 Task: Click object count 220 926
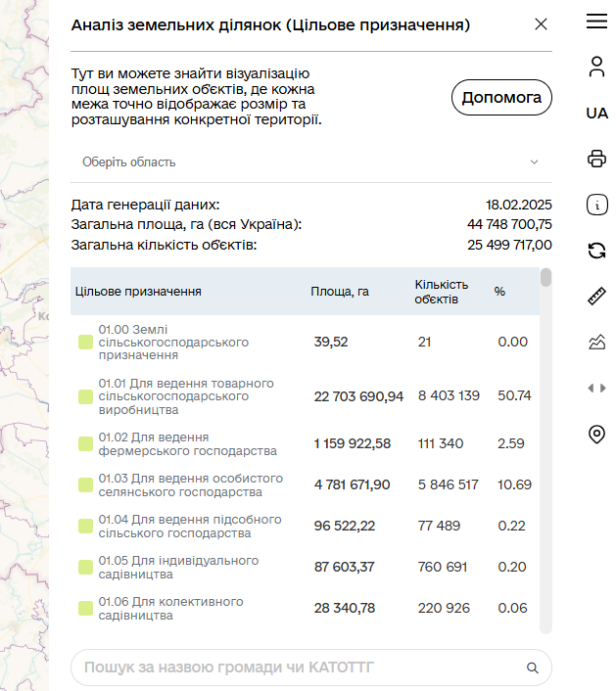(444, 608)
